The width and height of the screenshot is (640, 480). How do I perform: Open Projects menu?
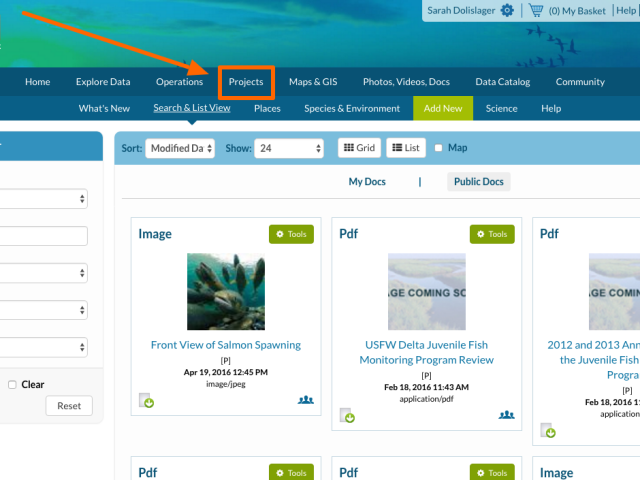pos(246,82)
